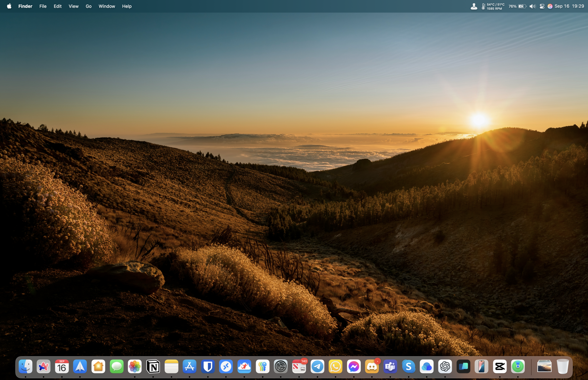Open the Discord dock icon
The height and width of the screenshot is (380, 588).
point(372,366)
